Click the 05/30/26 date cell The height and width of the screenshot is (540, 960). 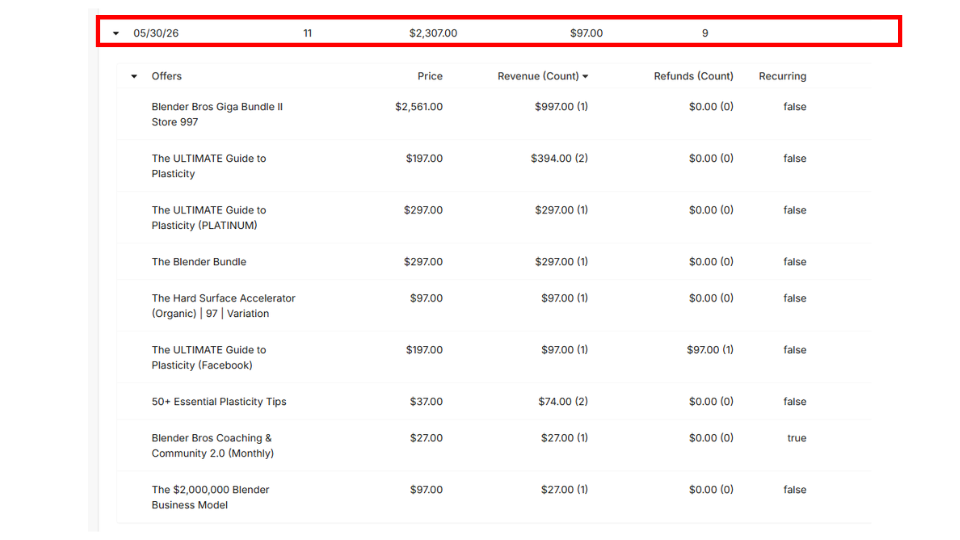coord(156,33)
